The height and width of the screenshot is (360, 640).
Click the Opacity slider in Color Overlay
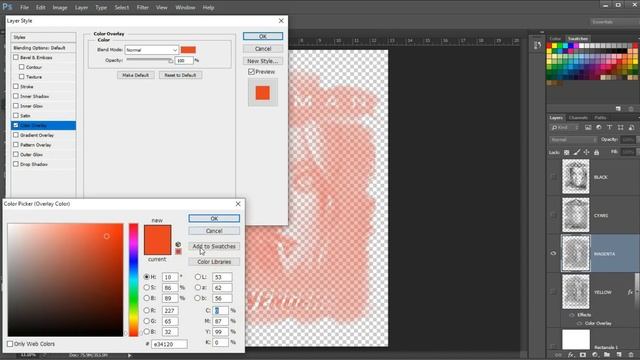coord(149,60)
